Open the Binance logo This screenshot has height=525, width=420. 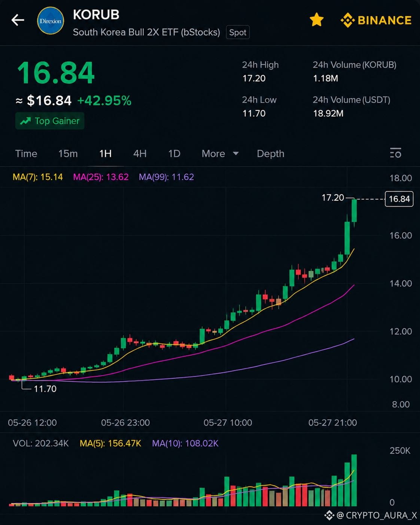point(376,20)
